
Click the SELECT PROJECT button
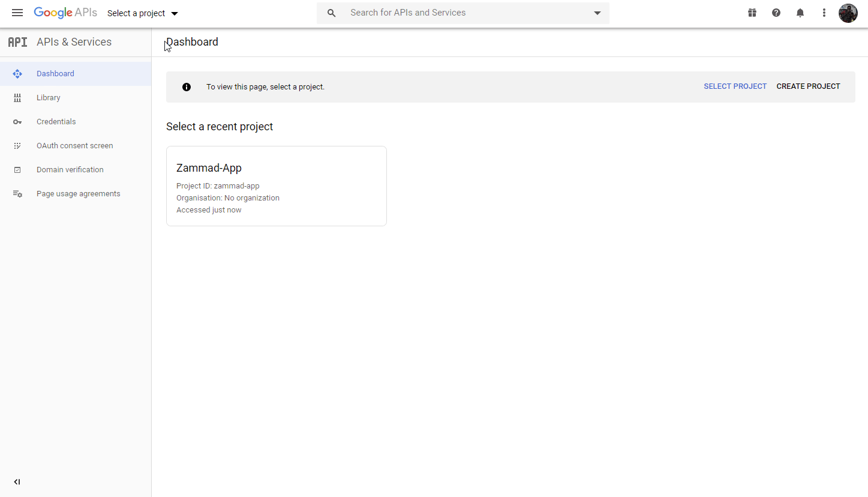[x=735, y=86]
